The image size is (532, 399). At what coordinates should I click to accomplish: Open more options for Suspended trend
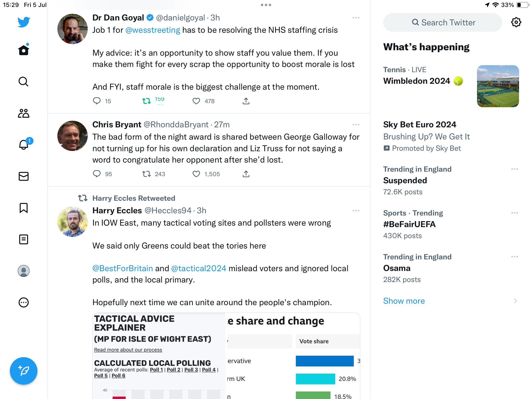click(x=515, y=169)
